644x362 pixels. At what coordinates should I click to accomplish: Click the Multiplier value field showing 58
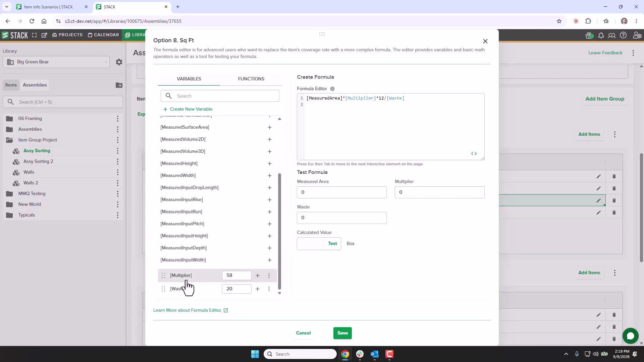(237, 276)
